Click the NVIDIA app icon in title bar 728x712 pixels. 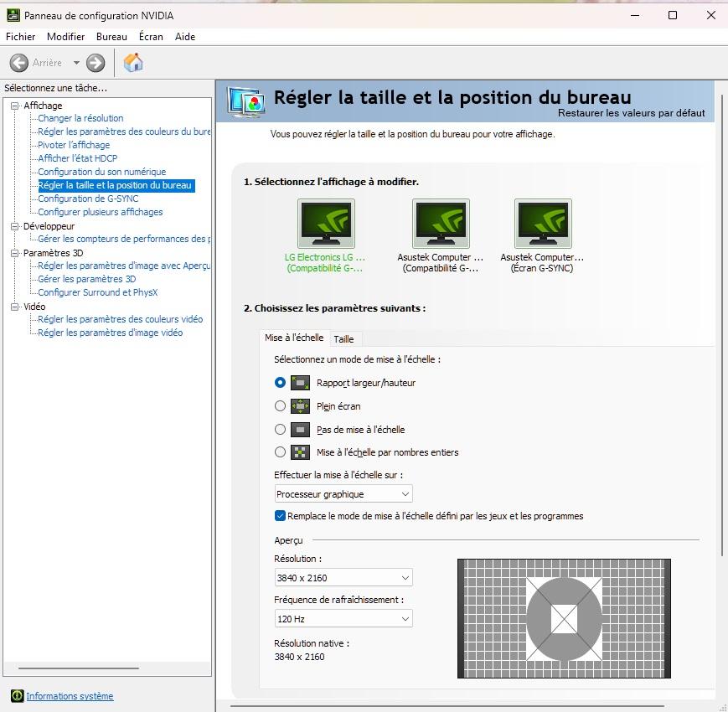(13, 15)
